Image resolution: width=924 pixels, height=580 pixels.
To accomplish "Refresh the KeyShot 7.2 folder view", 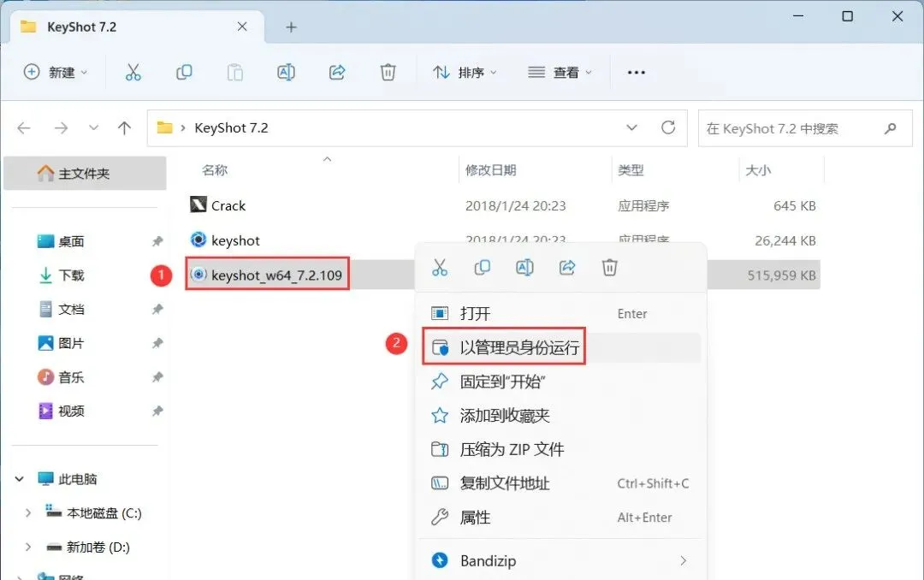I will click(x=667, y=127).
